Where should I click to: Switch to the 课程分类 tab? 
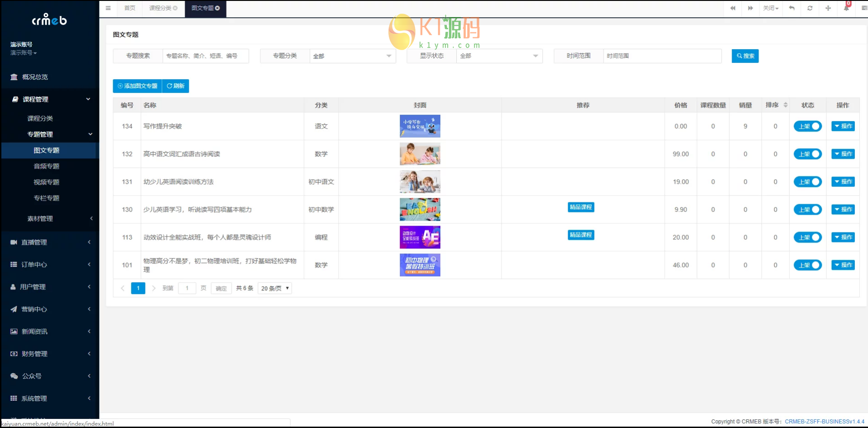coord(160,8)
